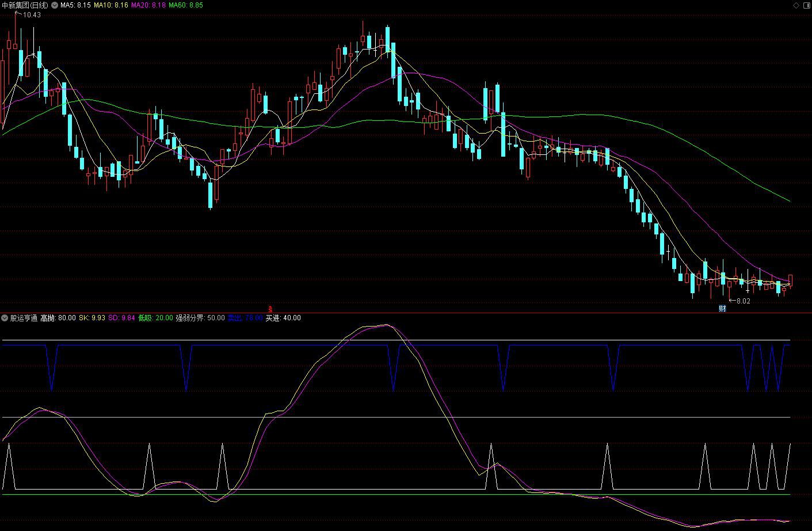Toggle the side panel icon at top right

806,5
